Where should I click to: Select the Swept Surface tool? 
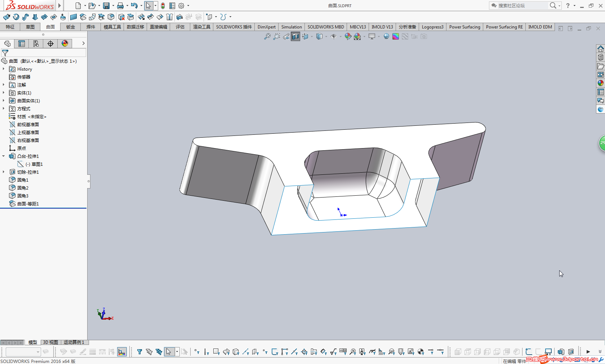click(x=25, y=17)
